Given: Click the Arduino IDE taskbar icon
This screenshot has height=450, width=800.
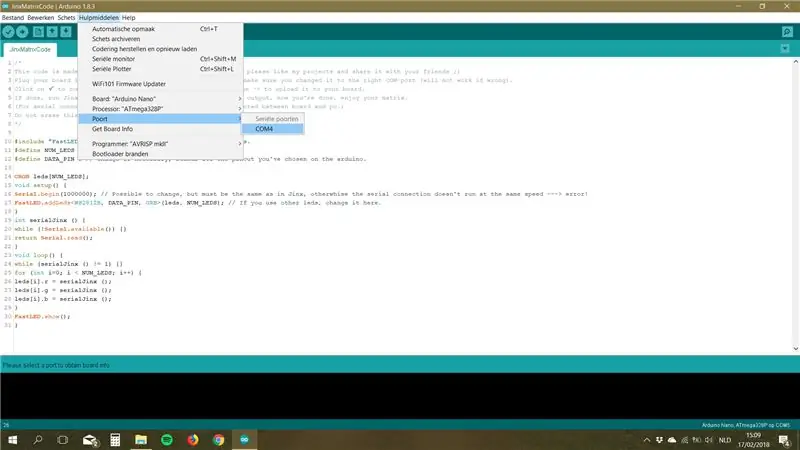Looking at the screenshot, I should (x=244, y=440).
